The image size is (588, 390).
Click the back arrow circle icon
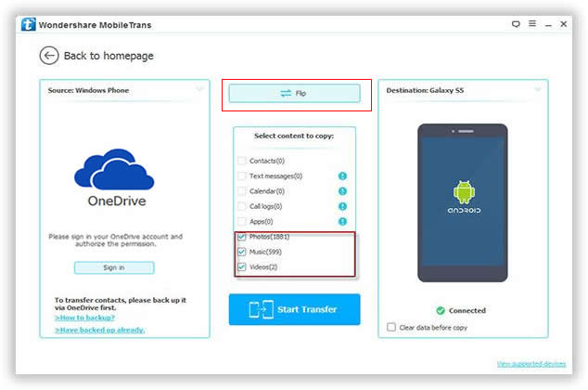click(49, 56)
